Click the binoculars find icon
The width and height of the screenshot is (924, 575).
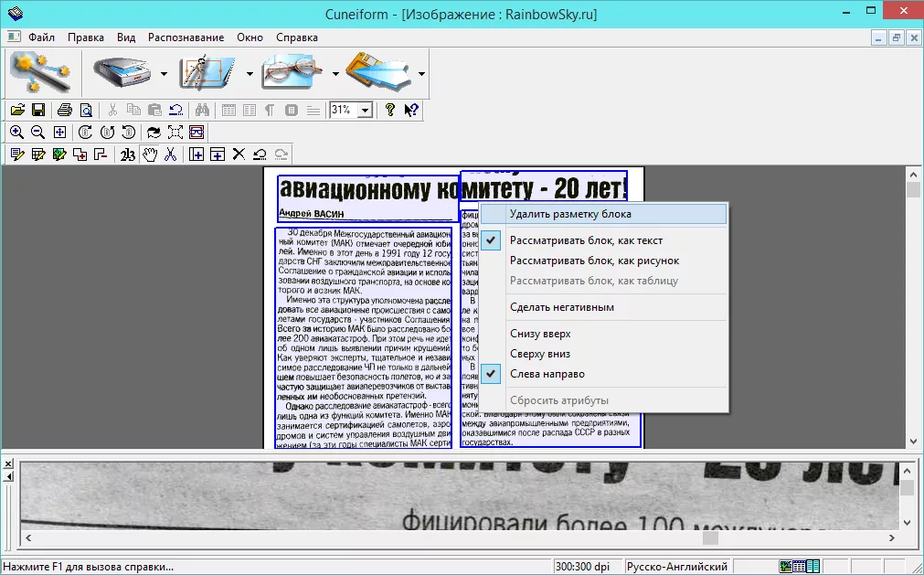[202, 110]
